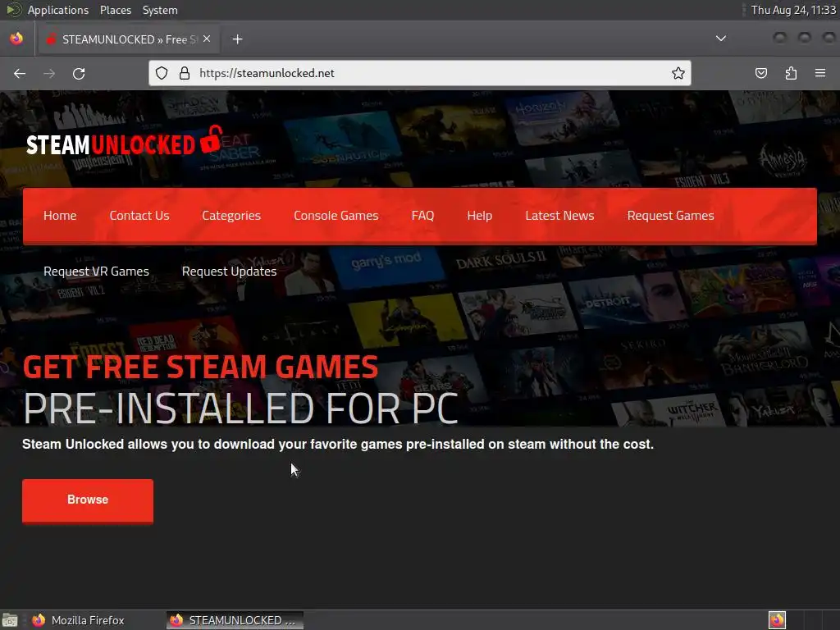Click the padlock site security icon

185,73
